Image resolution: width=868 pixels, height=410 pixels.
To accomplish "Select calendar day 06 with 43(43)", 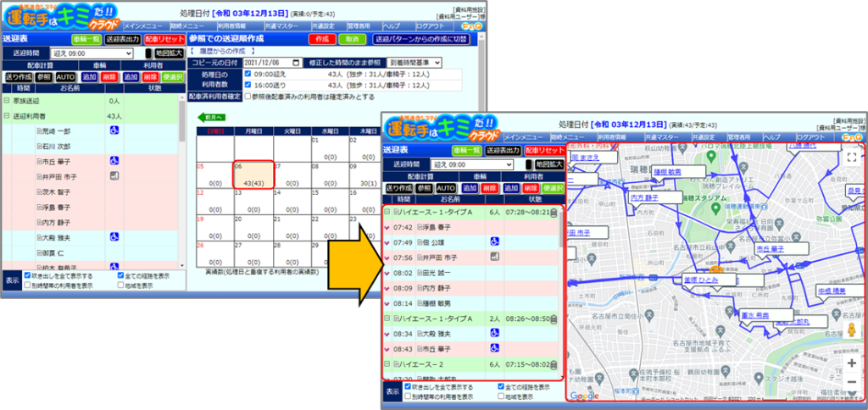I will point(253,175).
